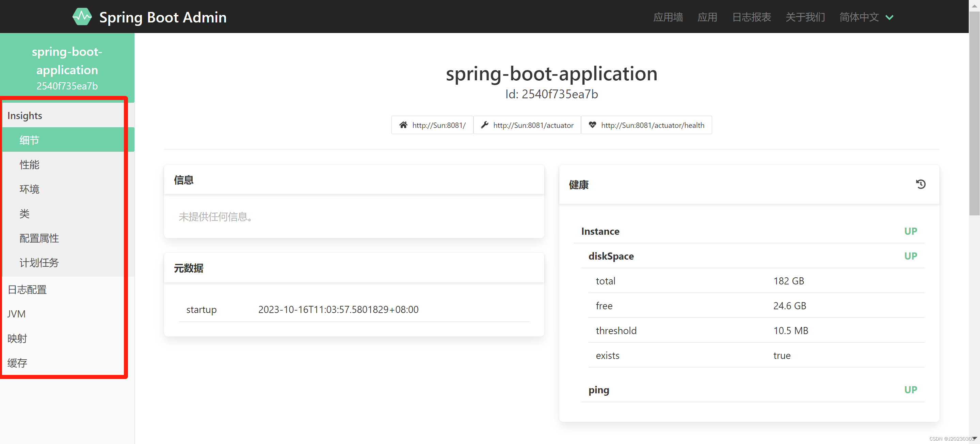Click the history icon in the 健康 panel

pos(921,184)
